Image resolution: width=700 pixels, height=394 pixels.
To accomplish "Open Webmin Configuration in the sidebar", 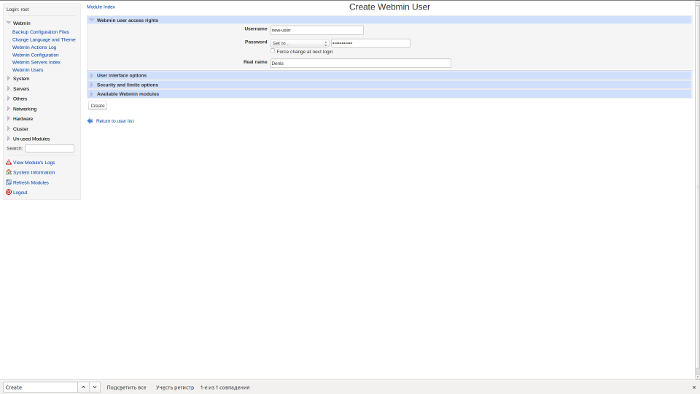I will [x=35, y=55].
